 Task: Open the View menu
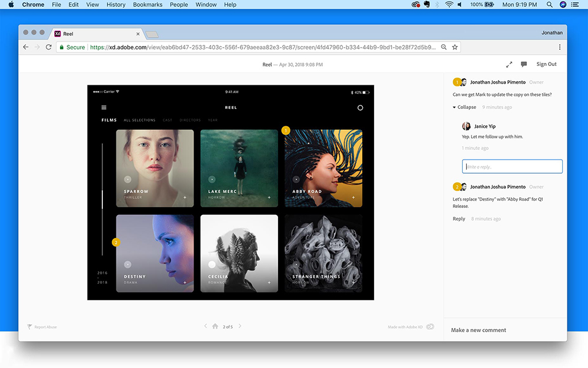[92, 5]
